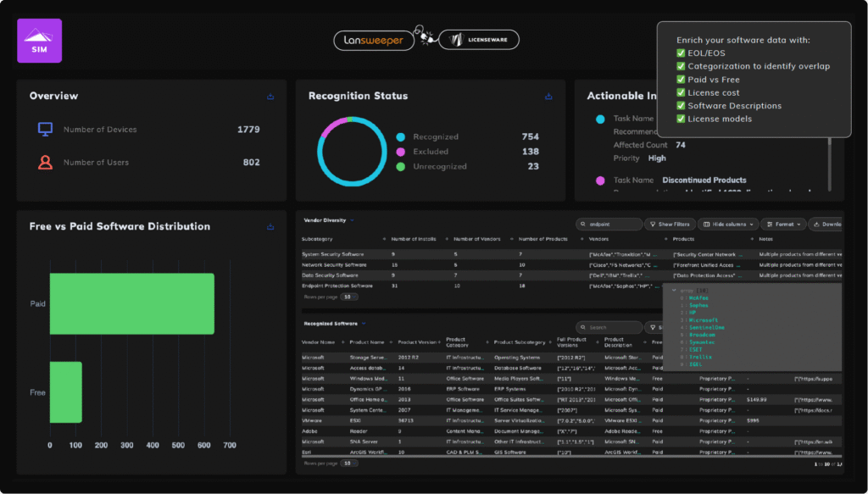The width and height of the screenshot is (868, 494).
Task: Click the SentinelOne entry in array popup
Action: click(x=707, y=327)
